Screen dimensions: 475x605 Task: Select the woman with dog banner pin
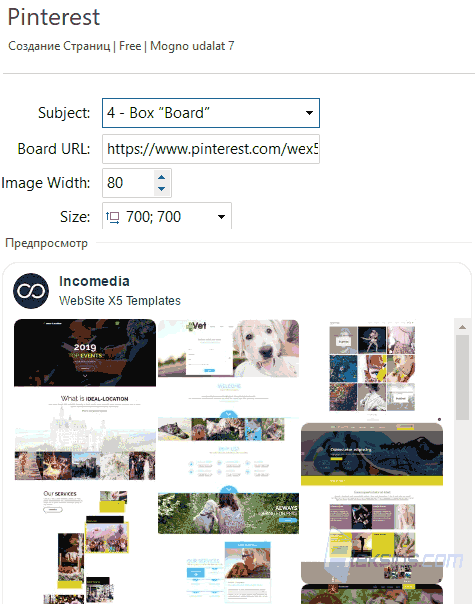click(x=228, y=513)
